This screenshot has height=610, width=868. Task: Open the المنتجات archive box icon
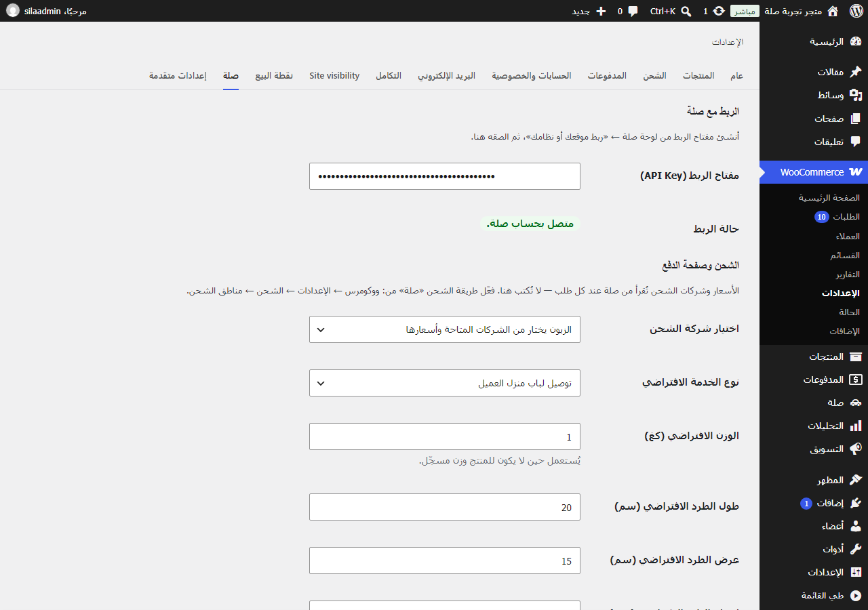click(856, 357)
